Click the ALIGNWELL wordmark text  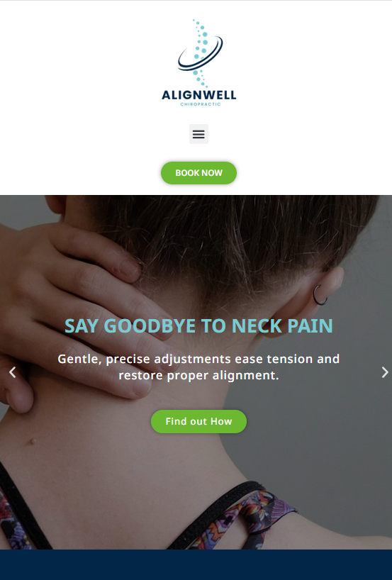point(199,95)
